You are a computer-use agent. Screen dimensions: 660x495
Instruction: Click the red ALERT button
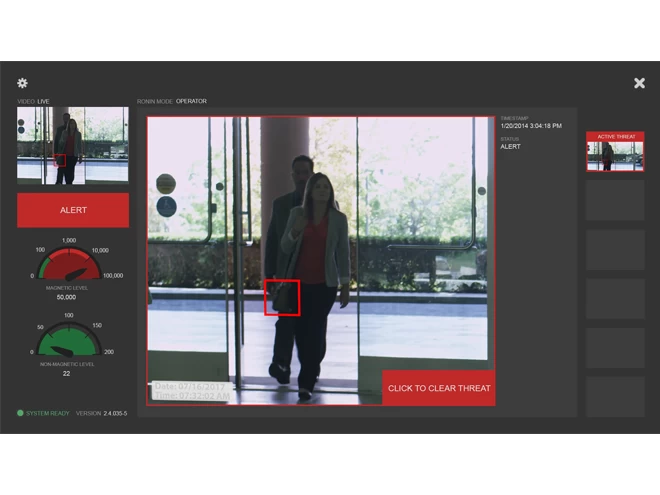pos(73,210)
